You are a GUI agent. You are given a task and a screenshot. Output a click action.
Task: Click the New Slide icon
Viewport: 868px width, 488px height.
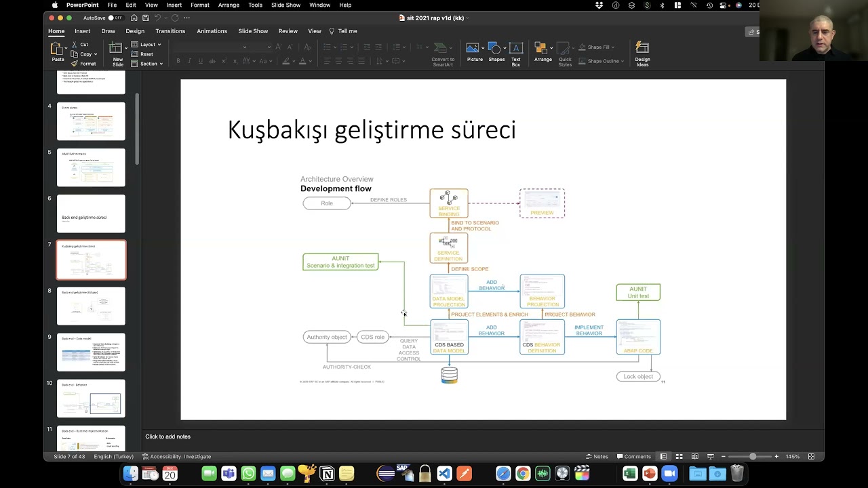(x=116, y=49)
